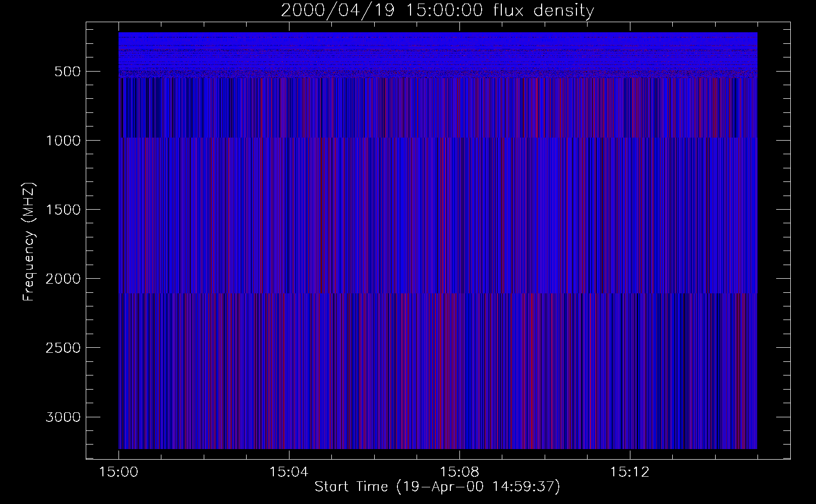
Task: Click the 1500 frequency tick label
Action: (x=63, y=210)
